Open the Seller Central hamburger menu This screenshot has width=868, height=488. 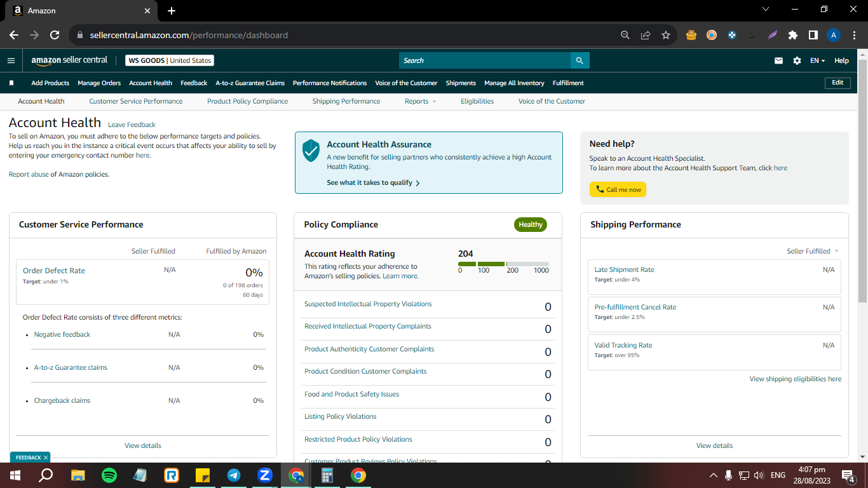[x=11, y=60]
